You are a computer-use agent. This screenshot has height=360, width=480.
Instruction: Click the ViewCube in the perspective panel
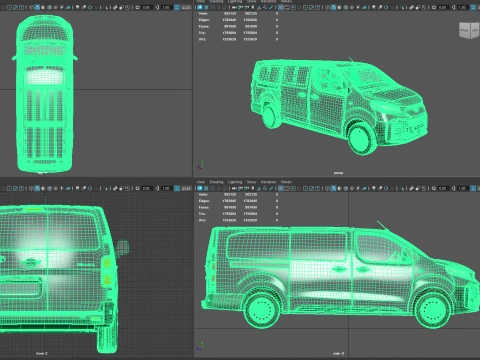tap(469, 31)
